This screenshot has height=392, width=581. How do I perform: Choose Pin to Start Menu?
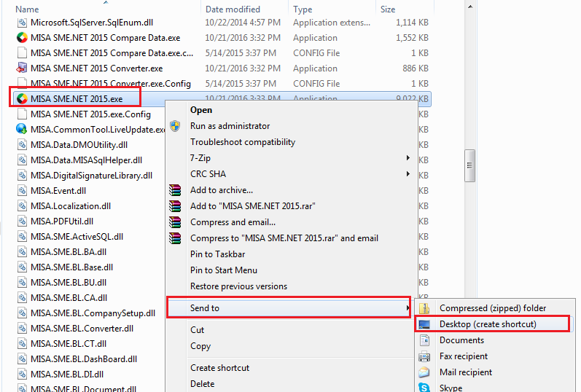pyautogui.click(x=223, y=270)
